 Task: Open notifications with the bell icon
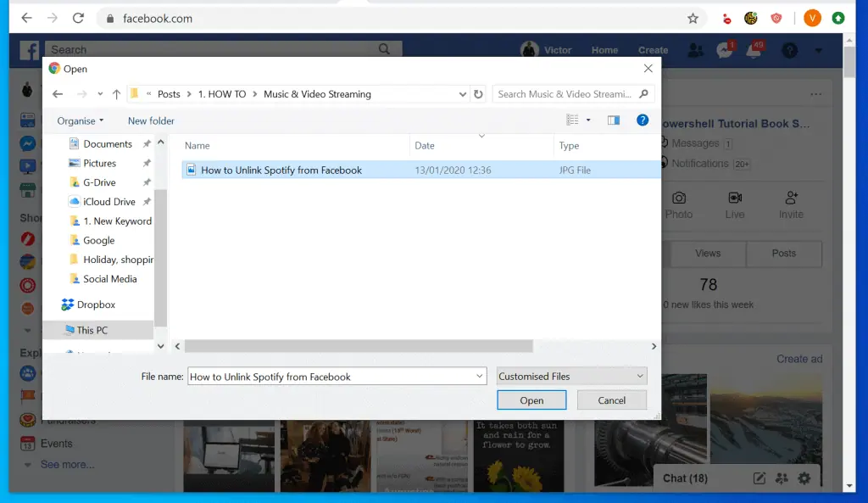pos(754,50)
